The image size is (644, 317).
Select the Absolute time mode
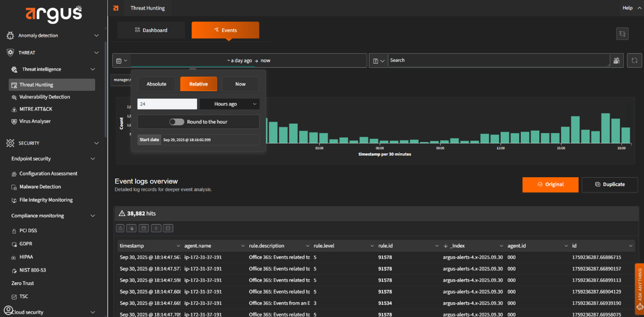tap(156, 84)
